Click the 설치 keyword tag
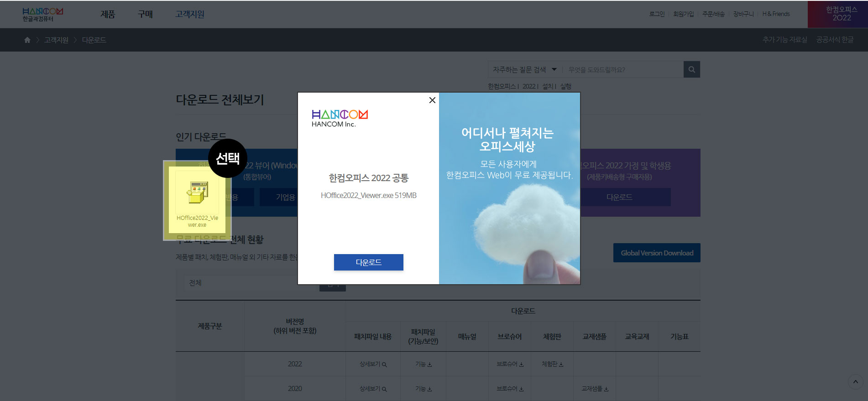Image resolution: width=868 pixels, height=401 pixels. [x=548, y=86]
